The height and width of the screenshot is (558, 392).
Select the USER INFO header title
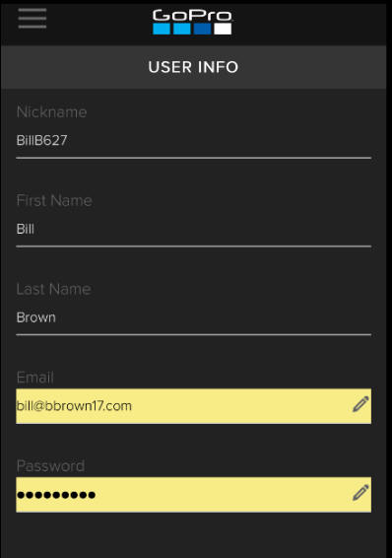tap(193, 67)
